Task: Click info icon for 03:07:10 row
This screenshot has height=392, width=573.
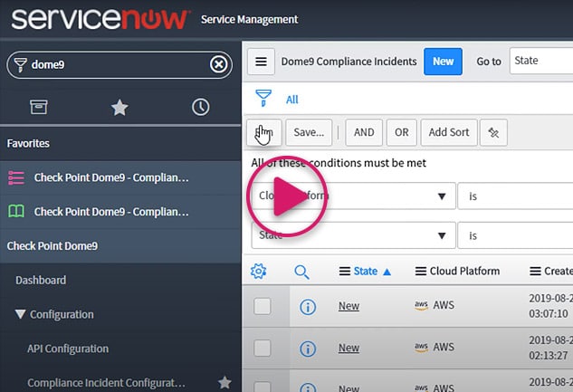Action: coord(308,307)
